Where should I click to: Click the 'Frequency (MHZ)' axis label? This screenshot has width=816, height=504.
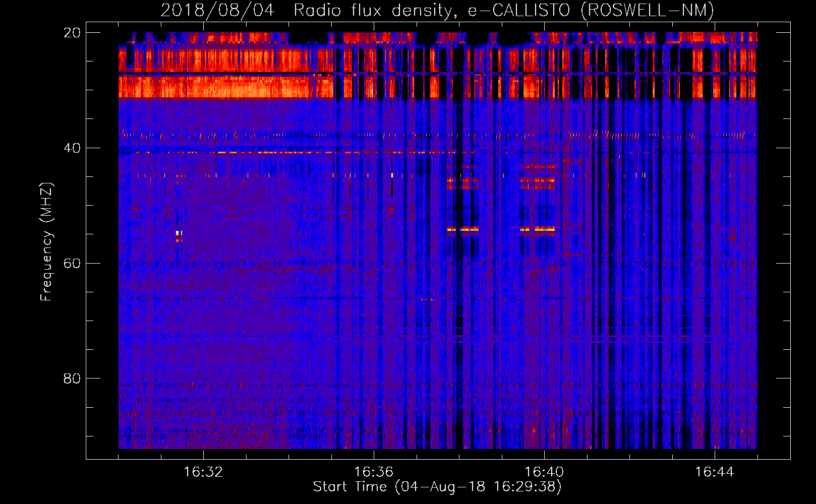click(x=46, y=242)
